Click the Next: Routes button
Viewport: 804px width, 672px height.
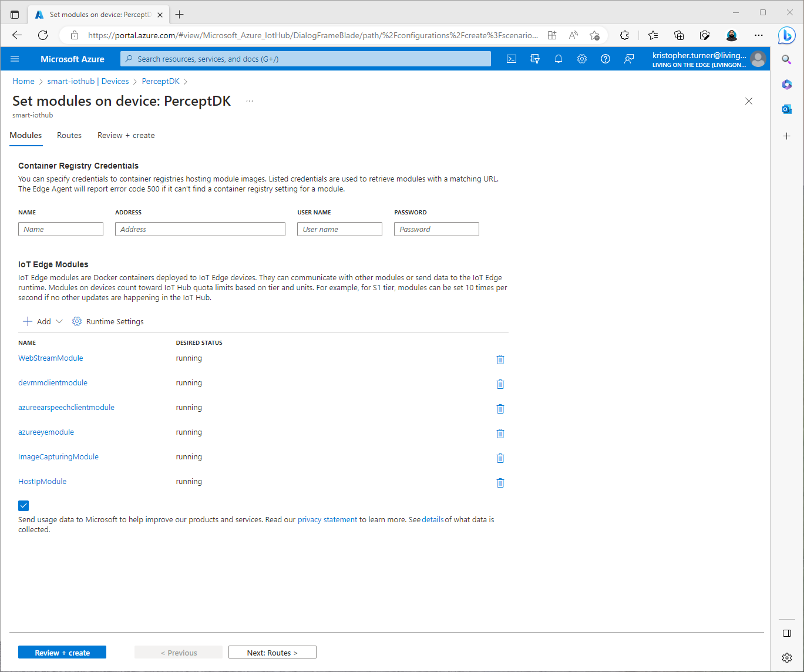[x=273, y=653]
